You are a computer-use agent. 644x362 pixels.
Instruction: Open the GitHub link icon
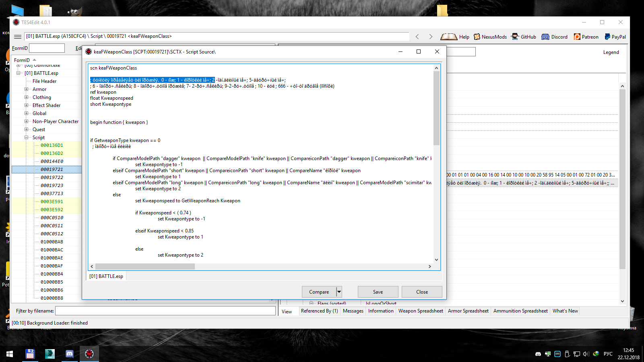tap(515, 37)
